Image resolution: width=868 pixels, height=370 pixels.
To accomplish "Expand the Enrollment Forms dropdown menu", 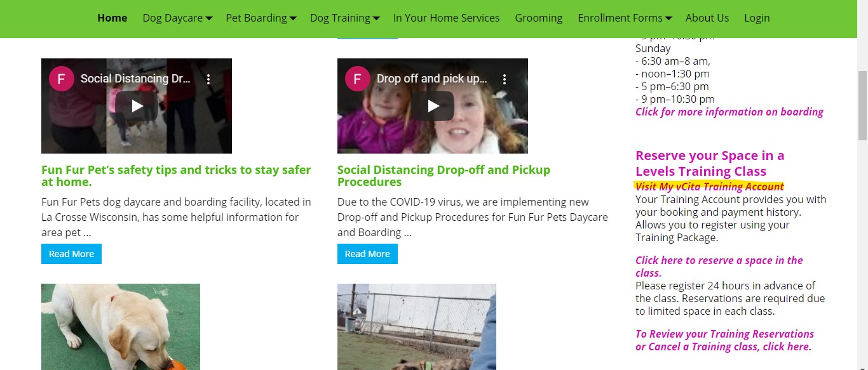I will [x=625, y=18].
